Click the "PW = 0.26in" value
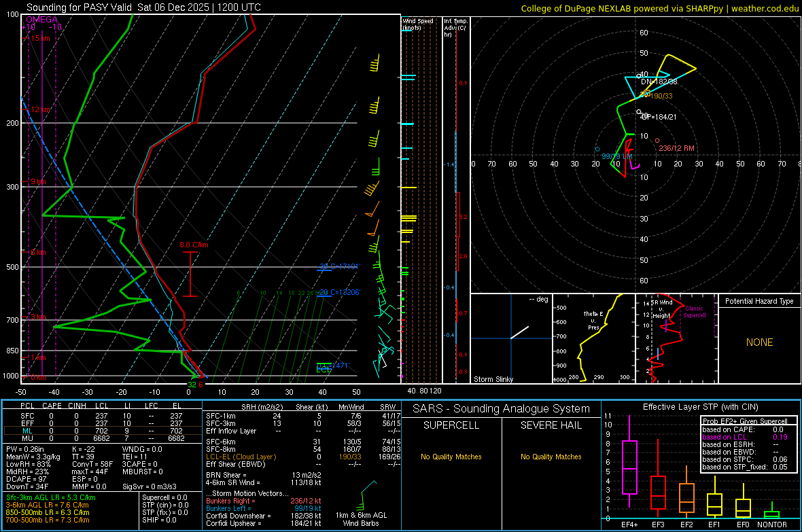Screen dimensions: 802x532 click(x=25, y=449)
